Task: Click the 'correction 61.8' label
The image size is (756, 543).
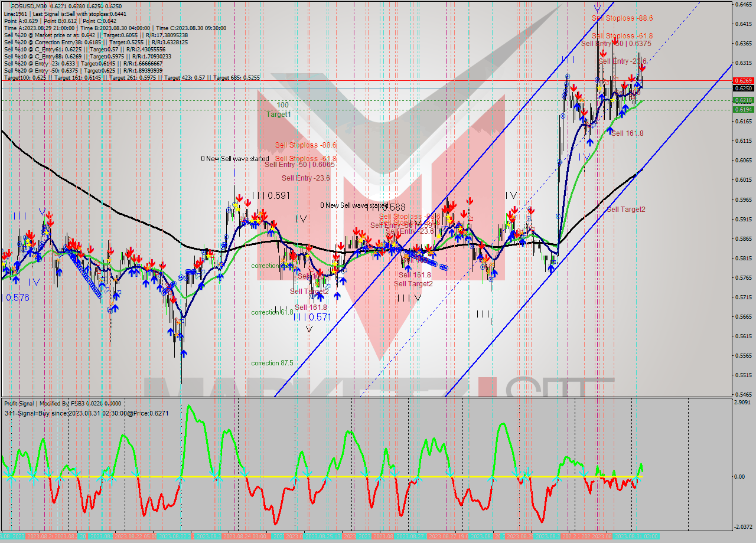Action: pyautogui.click(x=272, y=312)
